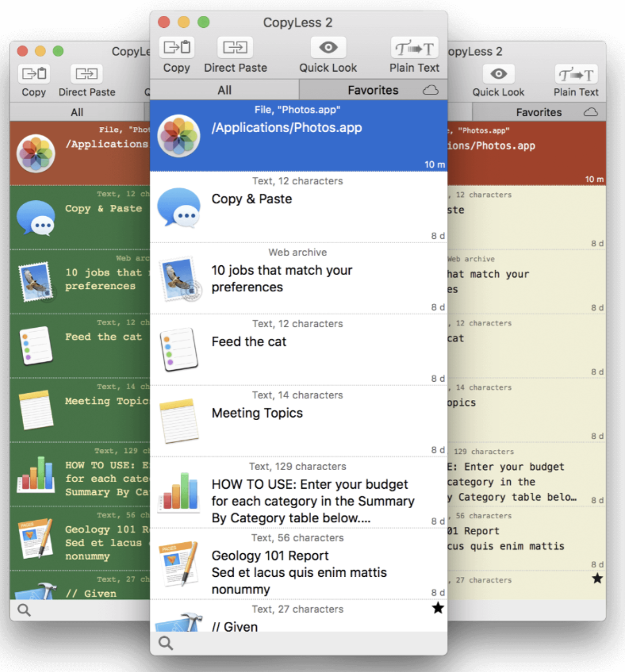The image size is (626, 672).
Task: Click Quick Look eye icon in front window
Action: (328, 47)
